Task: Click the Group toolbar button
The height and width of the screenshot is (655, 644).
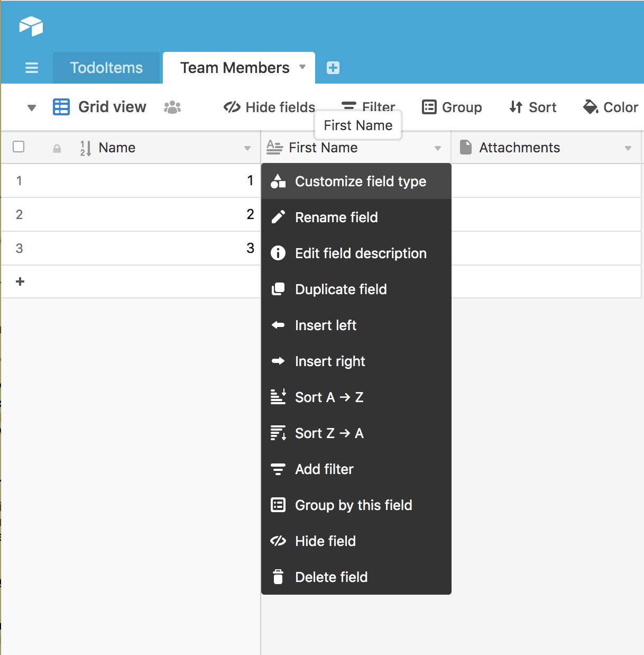Action: pos(452,107)
